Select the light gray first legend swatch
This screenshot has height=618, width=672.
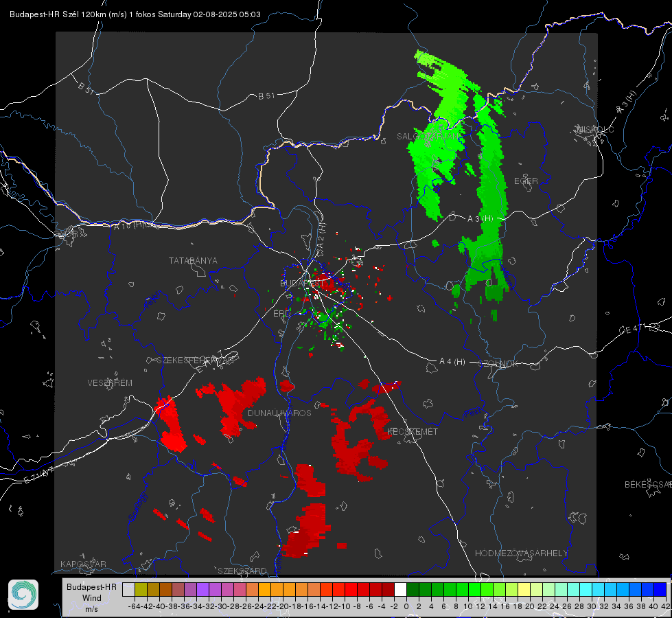tap(128, 589)
